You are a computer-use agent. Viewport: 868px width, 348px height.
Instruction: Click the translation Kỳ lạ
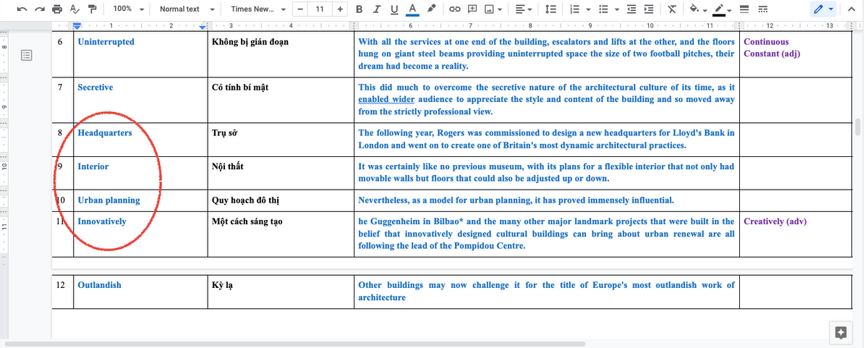click(222, 285)
